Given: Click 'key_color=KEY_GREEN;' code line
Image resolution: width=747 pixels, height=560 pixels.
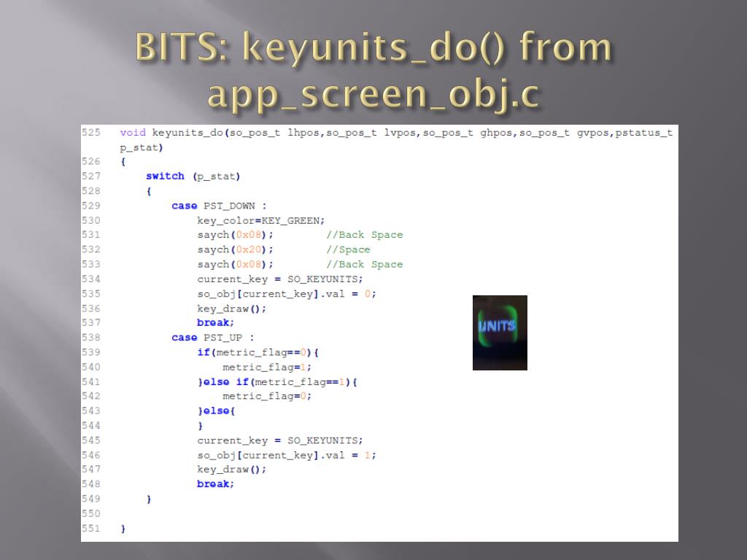Looking at the screenshot, I should click(x=261, y=220).
